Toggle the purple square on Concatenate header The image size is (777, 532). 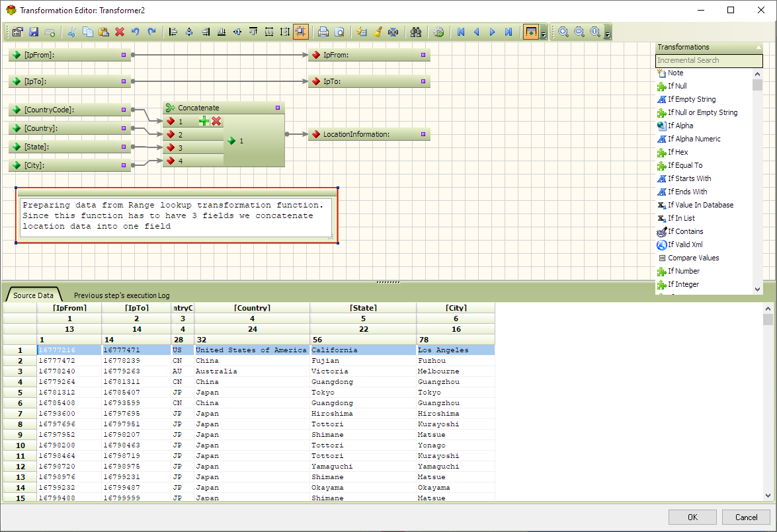pyautogui.click(x=278, y=108)
